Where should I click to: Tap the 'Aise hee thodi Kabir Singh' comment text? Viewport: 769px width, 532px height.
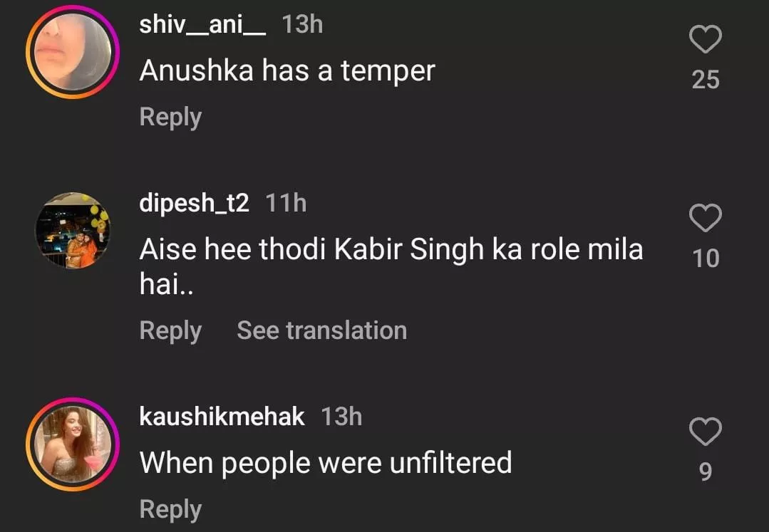coord(391,251)
